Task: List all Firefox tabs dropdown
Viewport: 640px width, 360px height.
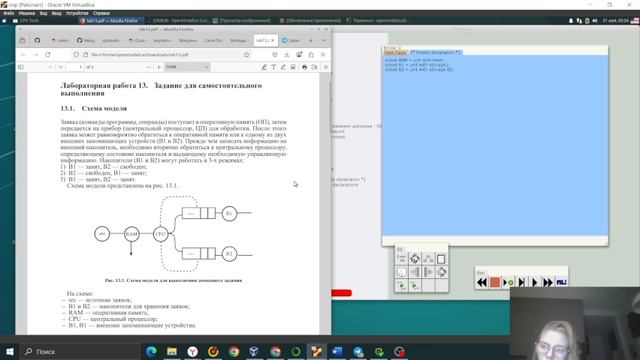Action: (x=324, y=40)
